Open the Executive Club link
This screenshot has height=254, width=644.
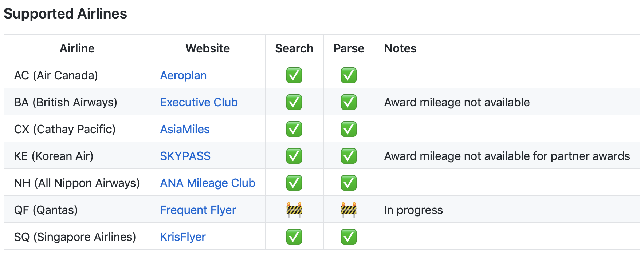[x=199, y=102]
